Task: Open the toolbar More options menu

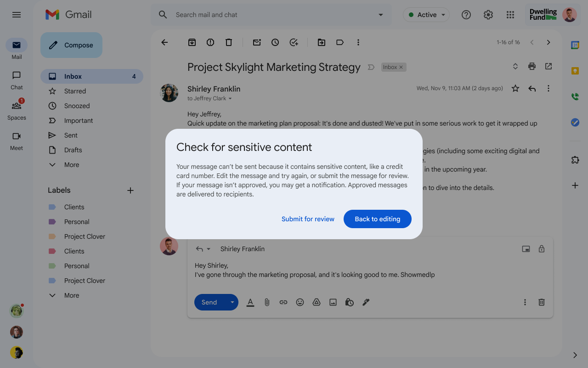Action: (358, 42)
